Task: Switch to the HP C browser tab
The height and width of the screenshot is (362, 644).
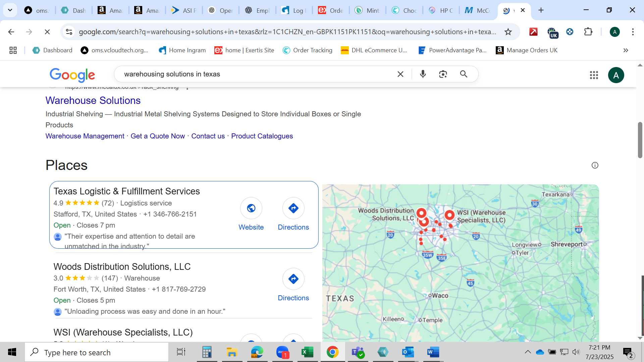Action: click(x=441, y=10)
